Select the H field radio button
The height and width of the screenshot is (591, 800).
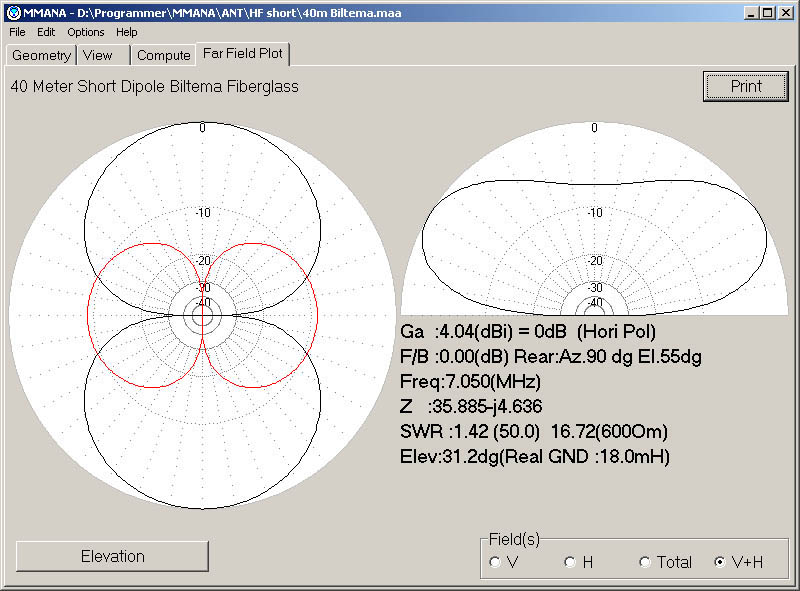(579, 562)
